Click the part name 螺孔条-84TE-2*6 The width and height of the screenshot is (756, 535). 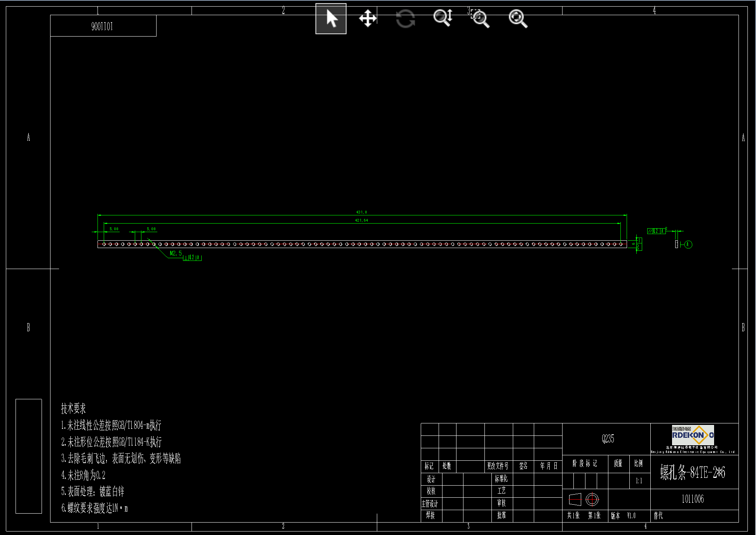point(693,472)
